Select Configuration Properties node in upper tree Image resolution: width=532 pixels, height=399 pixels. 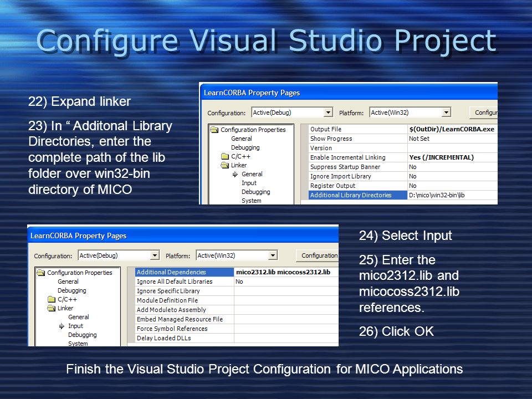[253, 130]
